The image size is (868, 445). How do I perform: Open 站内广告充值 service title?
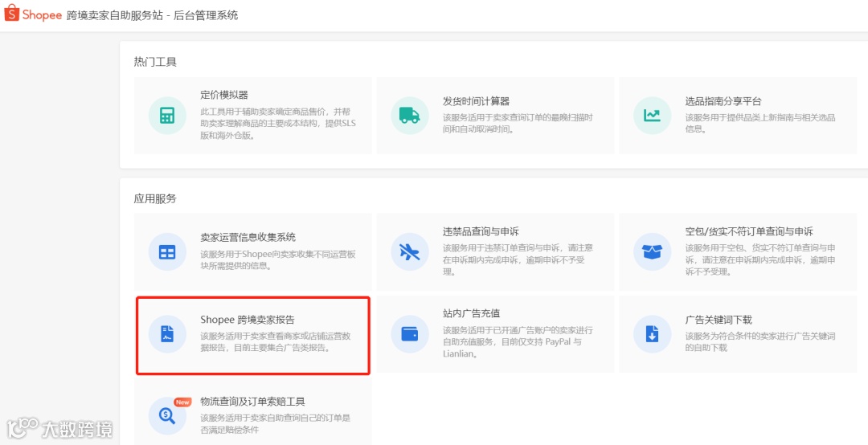(x=472, y=313)
